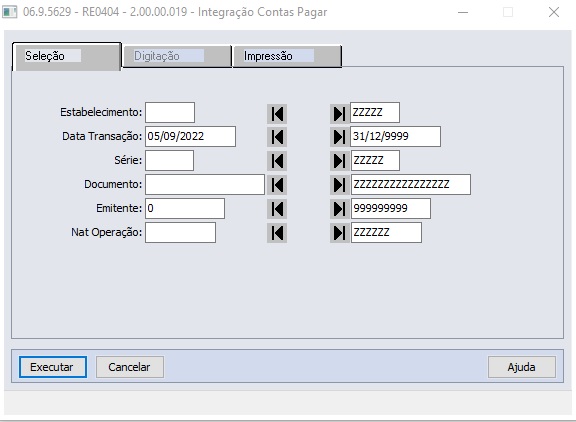Jump Data Transação to first value icon
This screenshot has height=422, width=576.
pos(277,137)
